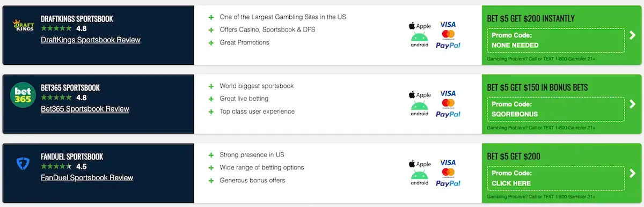This screenshot has width=644, height=207.
Task: Click the VISA logo in the DraftKings row
Action: pos(448,24)
